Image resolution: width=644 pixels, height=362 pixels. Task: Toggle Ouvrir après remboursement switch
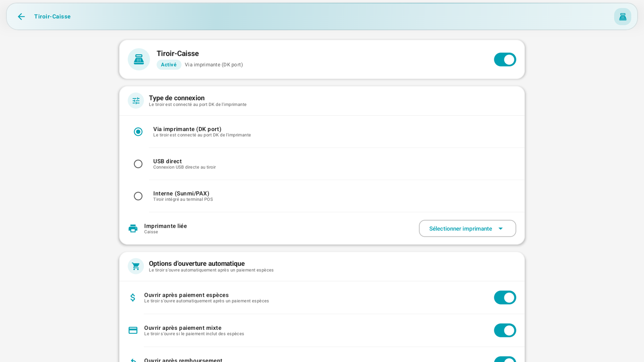(x=505, y=359)
